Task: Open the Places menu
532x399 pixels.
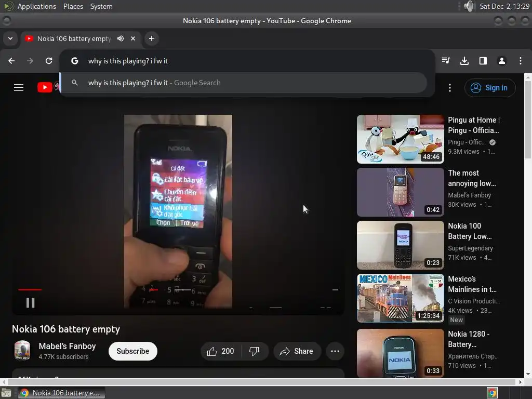Action: click(73, 6)
